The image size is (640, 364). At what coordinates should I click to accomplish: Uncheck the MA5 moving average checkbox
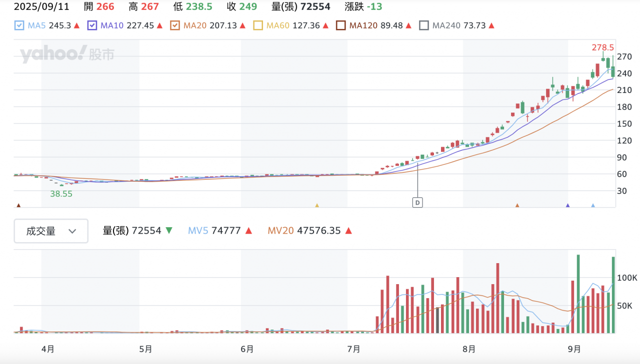pyautogui.click(x=19, y=25)
